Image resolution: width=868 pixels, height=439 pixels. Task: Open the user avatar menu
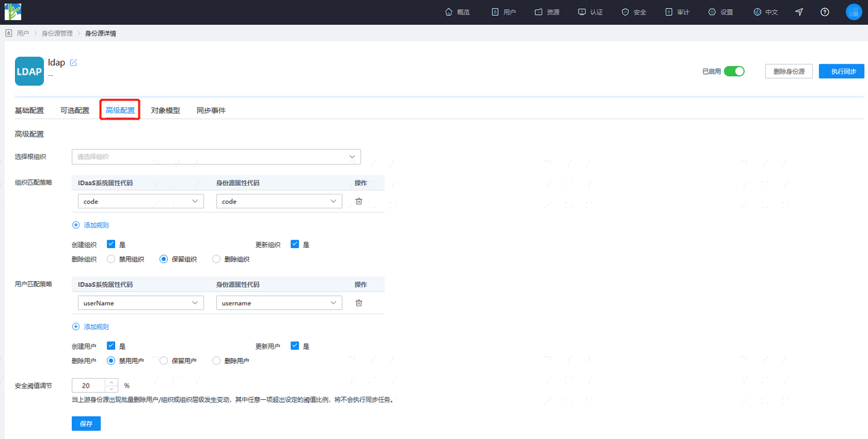[854, 12]
